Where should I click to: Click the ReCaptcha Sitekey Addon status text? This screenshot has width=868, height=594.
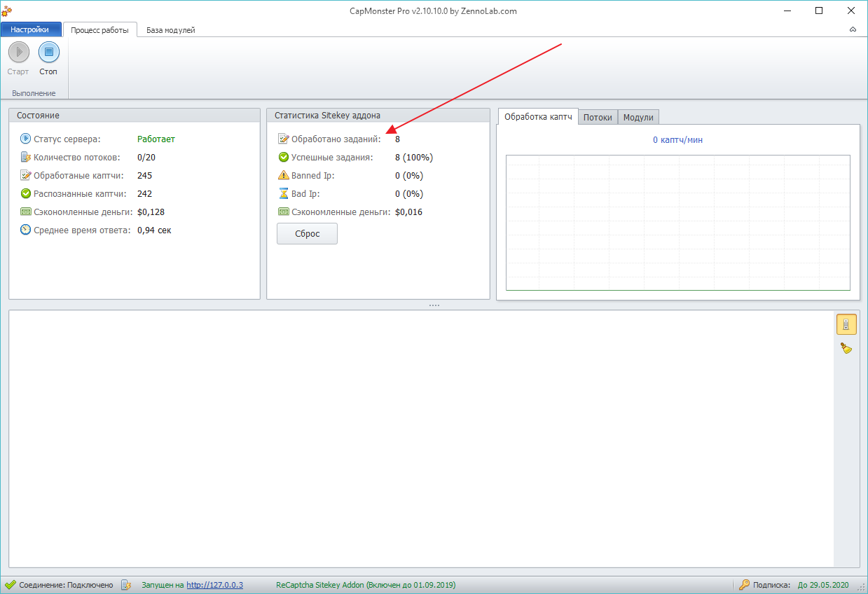366,584
